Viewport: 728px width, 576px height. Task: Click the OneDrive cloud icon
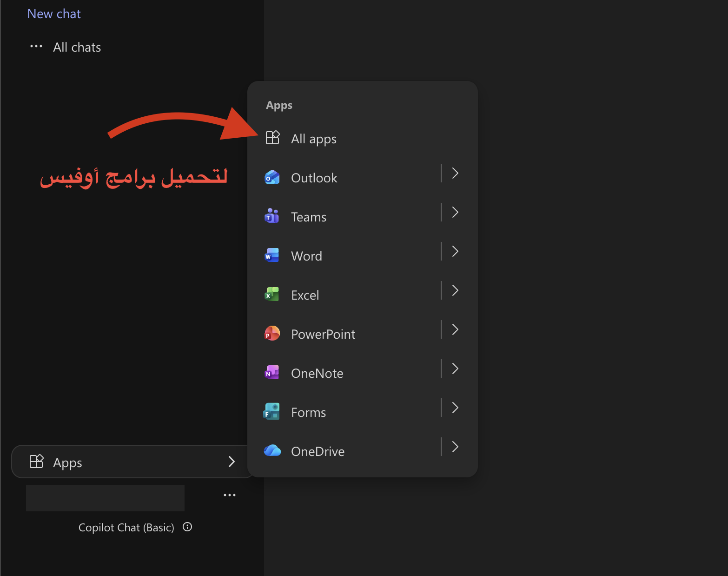tap(272, 451)
